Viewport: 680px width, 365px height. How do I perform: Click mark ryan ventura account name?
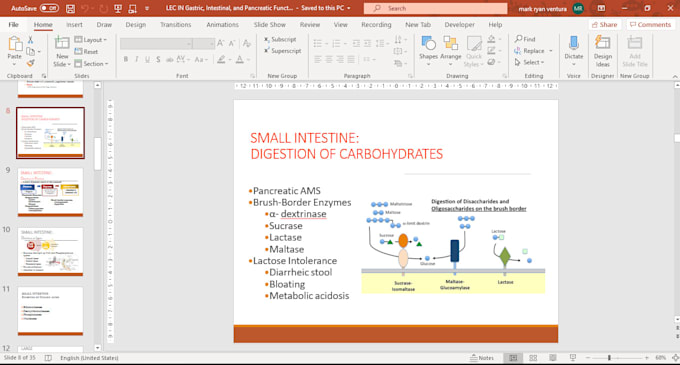(x=543, y=9)
